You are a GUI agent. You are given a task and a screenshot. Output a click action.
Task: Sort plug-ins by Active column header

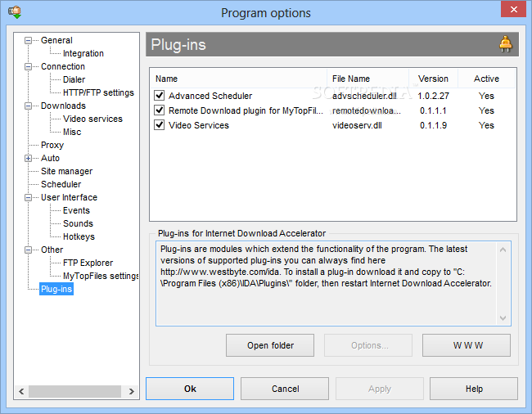point(486,79)
